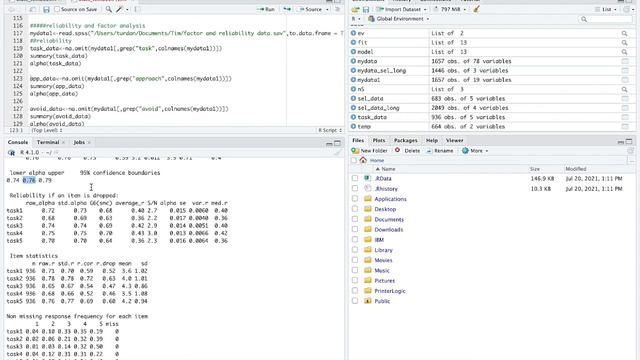Screen dimensions: 640x360
Task: Open Import Dataset dropdown
Action: pyautogui.click(x=402, y=9)
